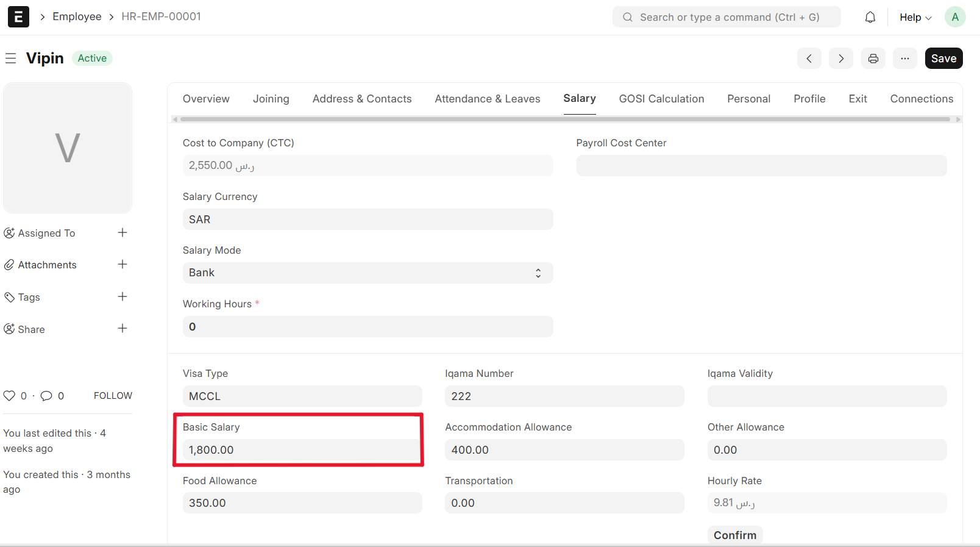Add assignee with Assigned To plus

pyautogui.click(x=122, y=232)
